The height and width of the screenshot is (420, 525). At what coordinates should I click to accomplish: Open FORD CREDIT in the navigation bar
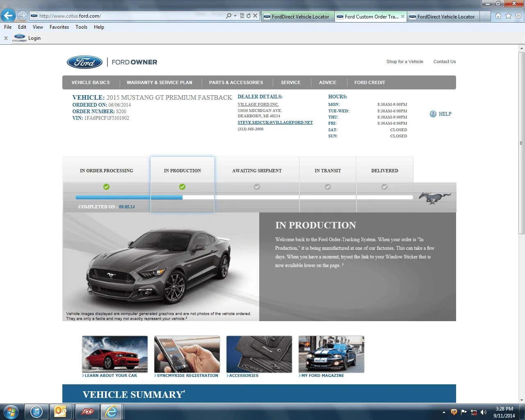[370, 82]
